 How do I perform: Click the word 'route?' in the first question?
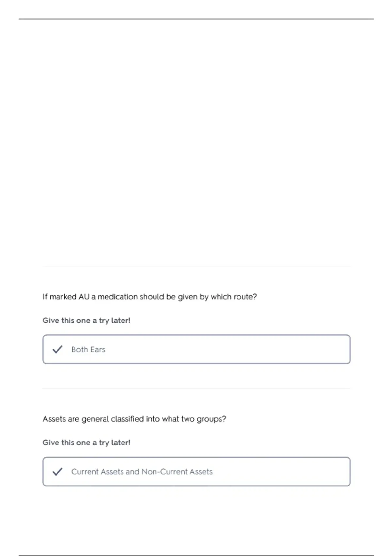[x=245, y=297]
